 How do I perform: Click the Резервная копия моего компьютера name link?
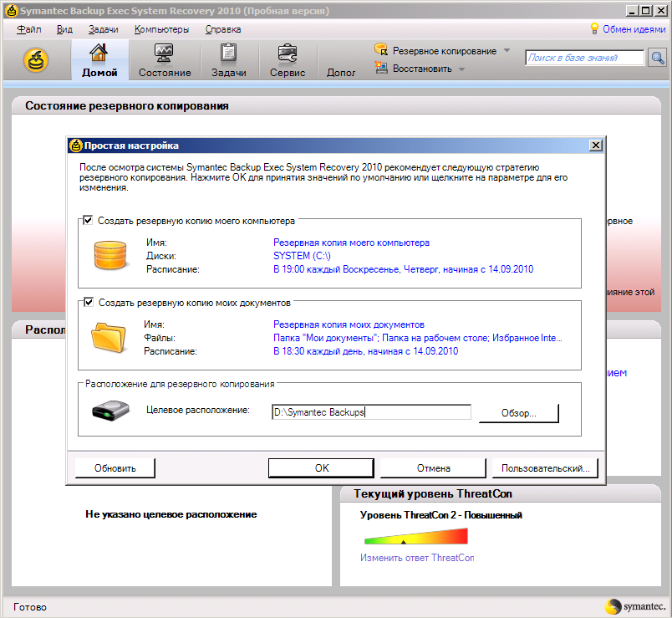pyautogui.click(x=351, y=243)
